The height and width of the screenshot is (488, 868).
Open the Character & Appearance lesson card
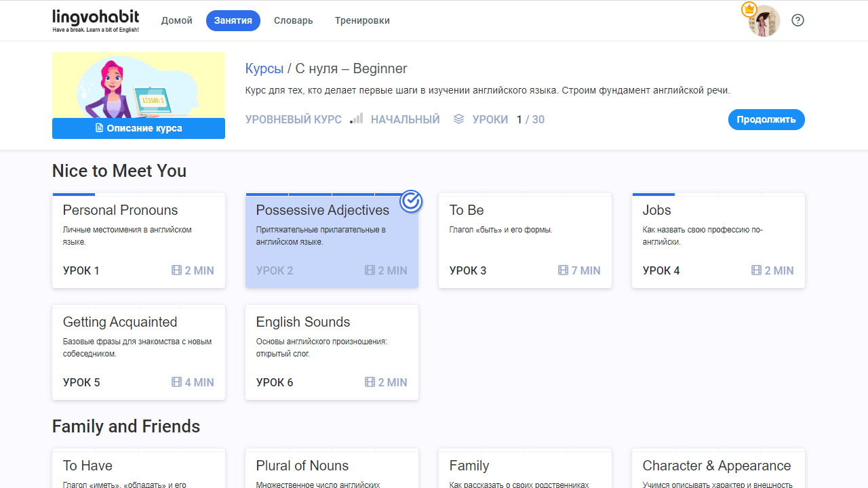718,468
